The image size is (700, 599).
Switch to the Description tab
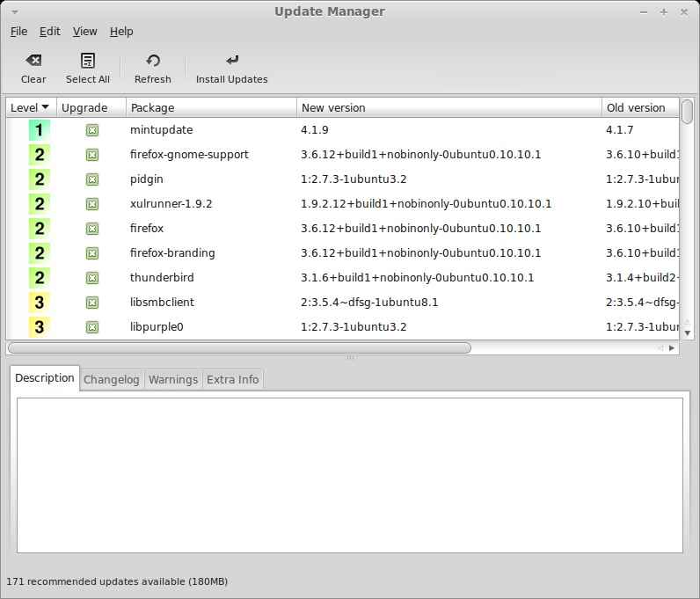[x=45, y=378]
